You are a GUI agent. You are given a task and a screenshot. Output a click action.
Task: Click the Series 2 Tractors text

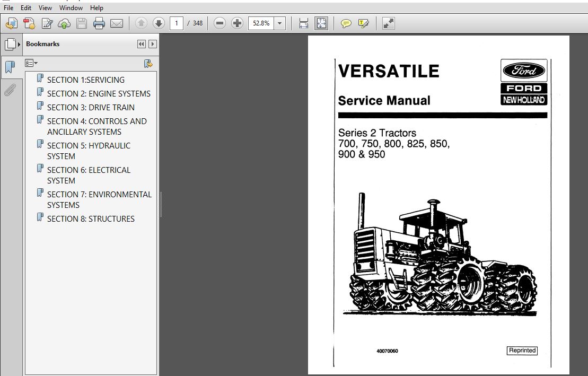pos(377,133)
